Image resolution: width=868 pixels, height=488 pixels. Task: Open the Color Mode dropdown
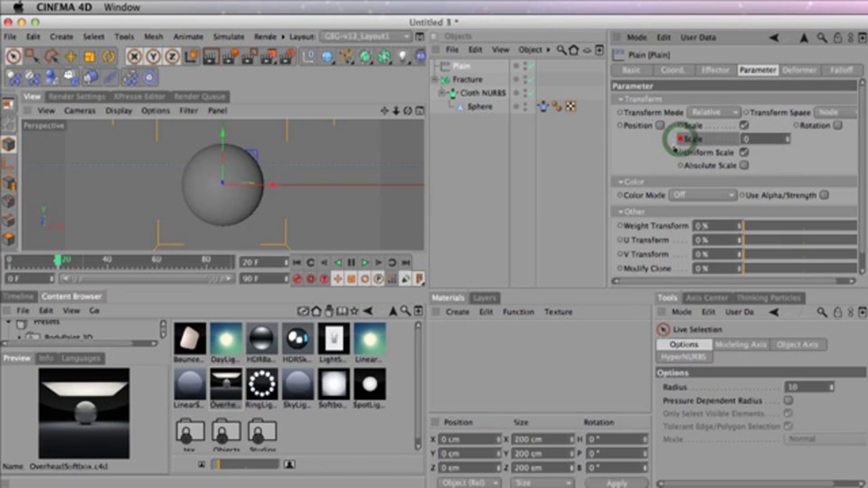702,195
